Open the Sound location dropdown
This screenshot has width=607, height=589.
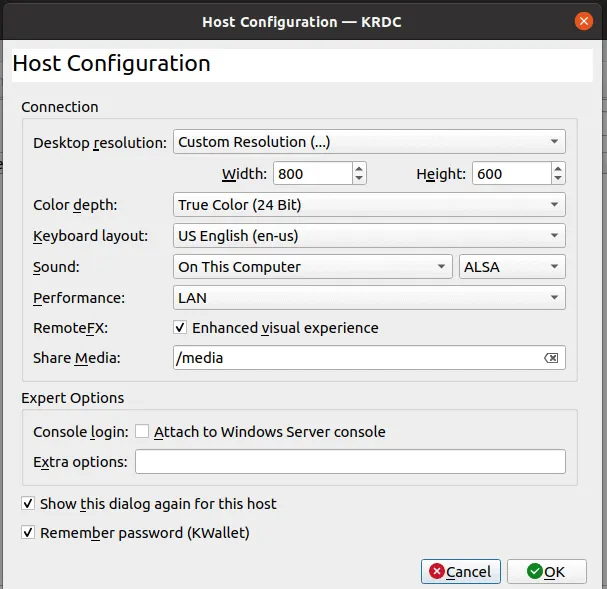point(312,267)
